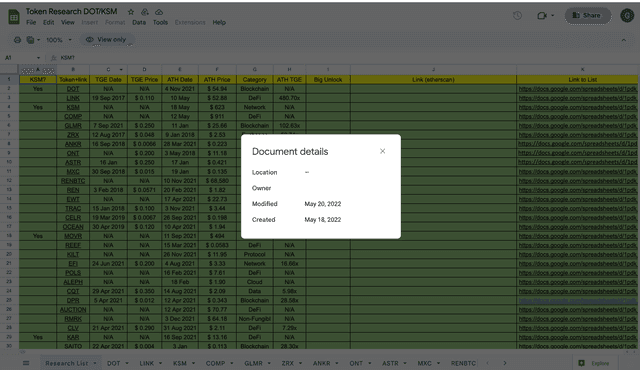Switch to the ANKR sheet tab

click(x=322, y=363)
